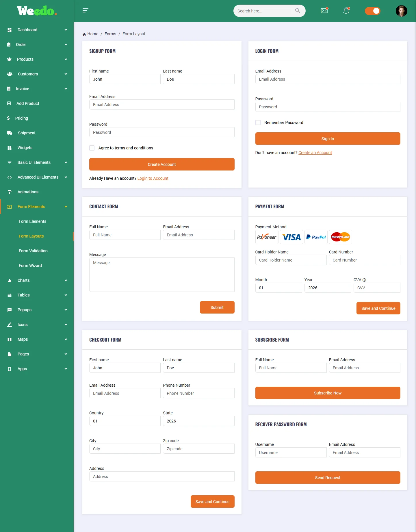Click the Charts bar icon
This screenshot has height=532, width=416.
pos(10,280)
